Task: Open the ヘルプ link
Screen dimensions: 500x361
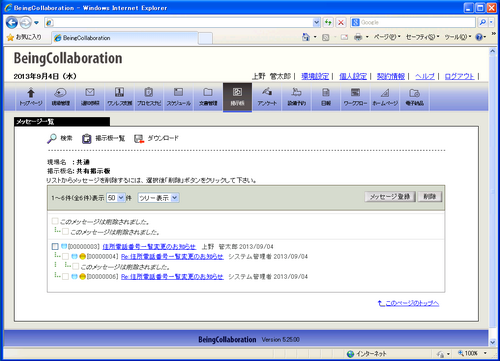Action: (x=425, y=76)
